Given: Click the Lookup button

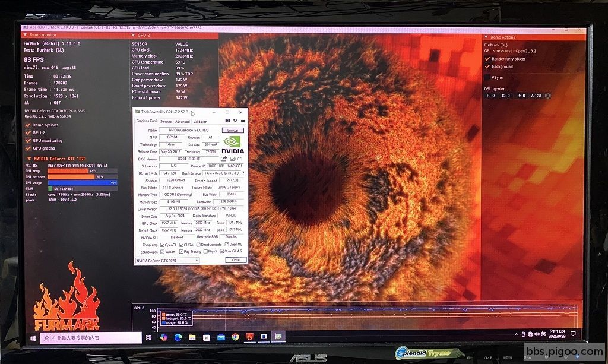Looking at the screenshot, I should [233, 130].
